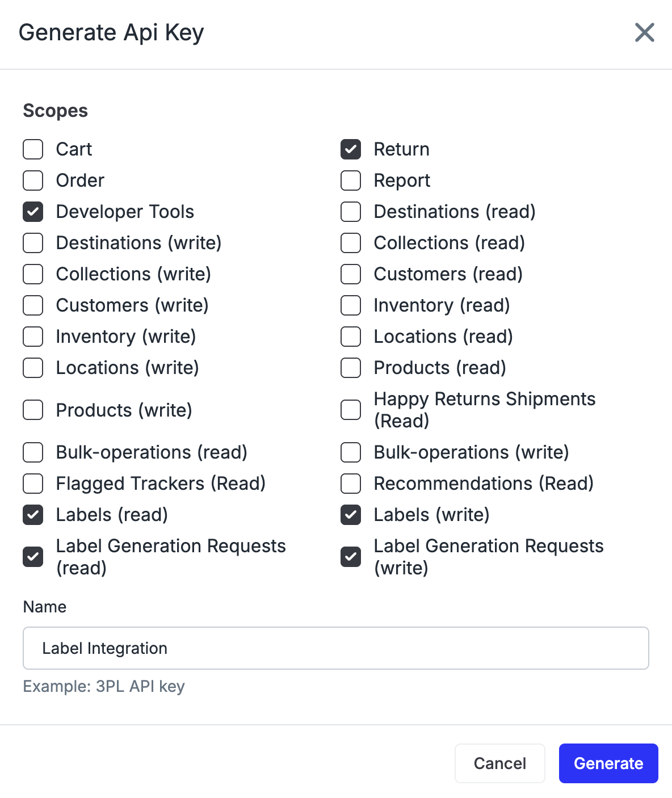This screenshot has height=798, width=672.
Task: Focus the Name input field
Action: 336,648
